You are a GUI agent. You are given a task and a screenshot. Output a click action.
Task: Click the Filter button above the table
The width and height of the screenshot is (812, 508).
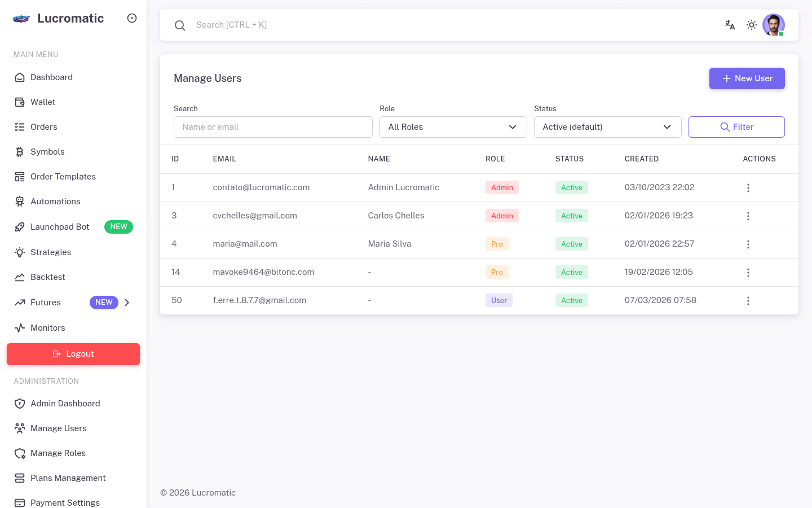[736, 127]
